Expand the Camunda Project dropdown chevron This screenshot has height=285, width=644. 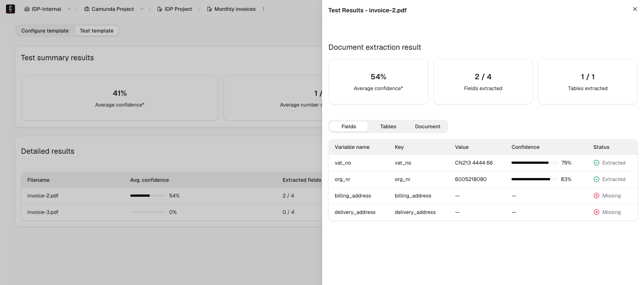pyautogui.click(x=142, y=9)
